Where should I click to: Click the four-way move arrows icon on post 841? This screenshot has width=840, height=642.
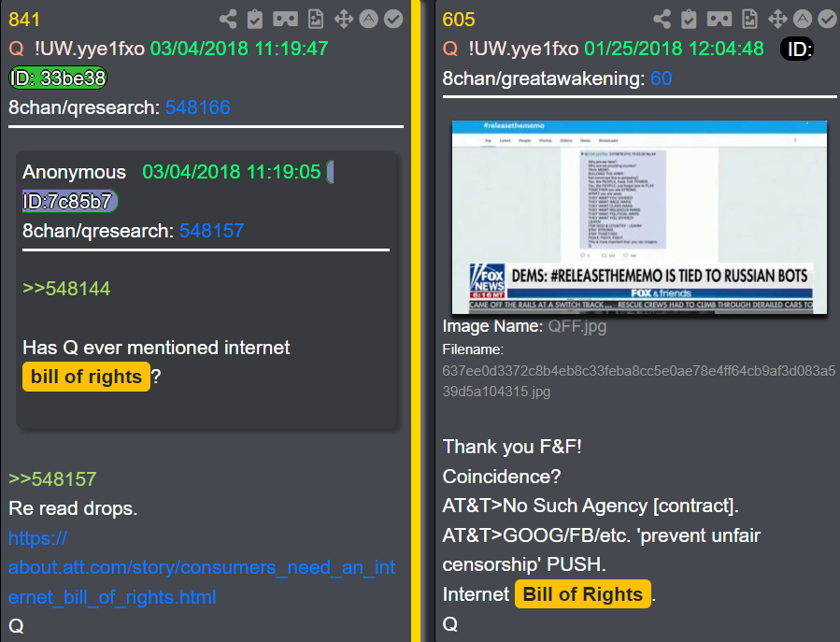(344, 20)
